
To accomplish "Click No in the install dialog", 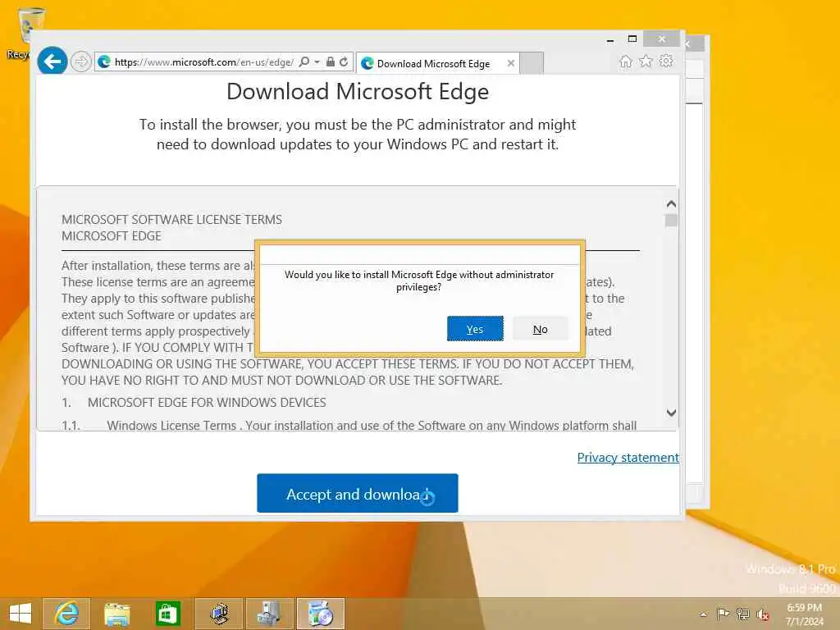I will coord(541,329).
